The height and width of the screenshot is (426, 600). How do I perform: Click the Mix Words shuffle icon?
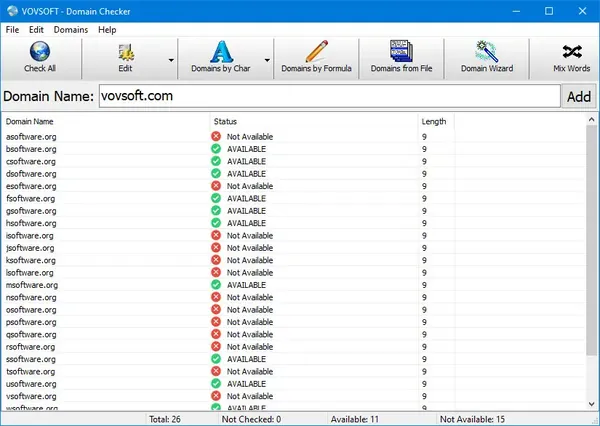click(572, 52)
